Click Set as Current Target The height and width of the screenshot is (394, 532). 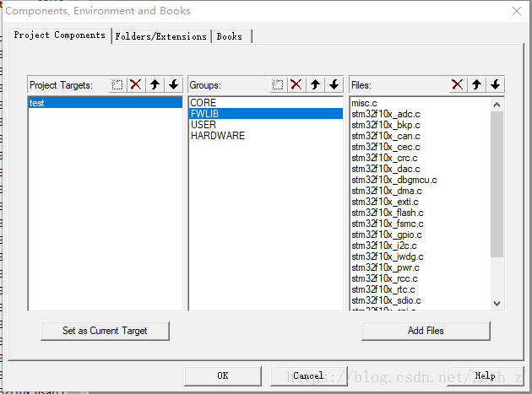(105, 331)
